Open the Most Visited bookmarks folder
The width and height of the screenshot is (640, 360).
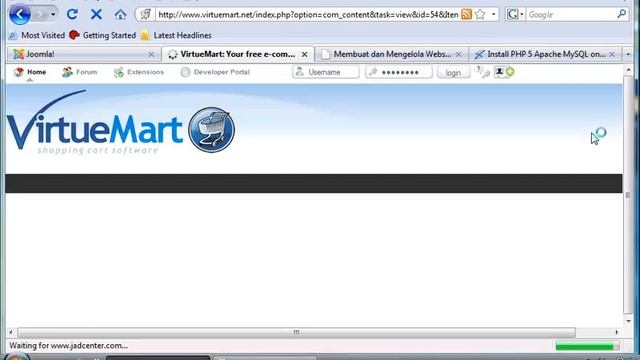(x=37, y=36)
